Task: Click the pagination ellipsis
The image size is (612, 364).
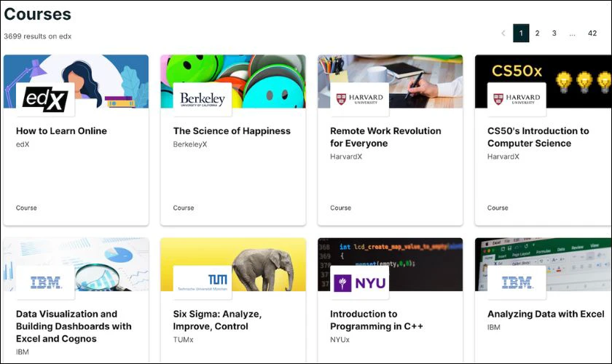Action: 572,34
